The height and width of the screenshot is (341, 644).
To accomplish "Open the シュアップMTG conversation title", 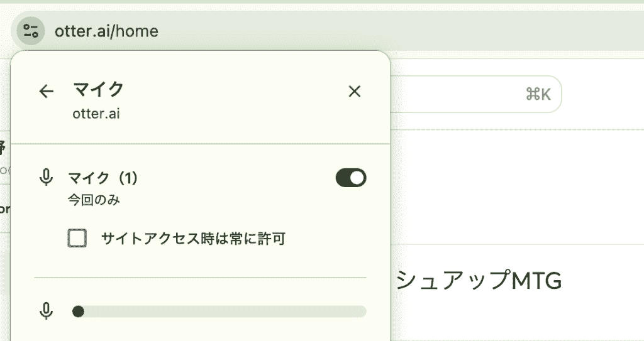I will [479, 281].
